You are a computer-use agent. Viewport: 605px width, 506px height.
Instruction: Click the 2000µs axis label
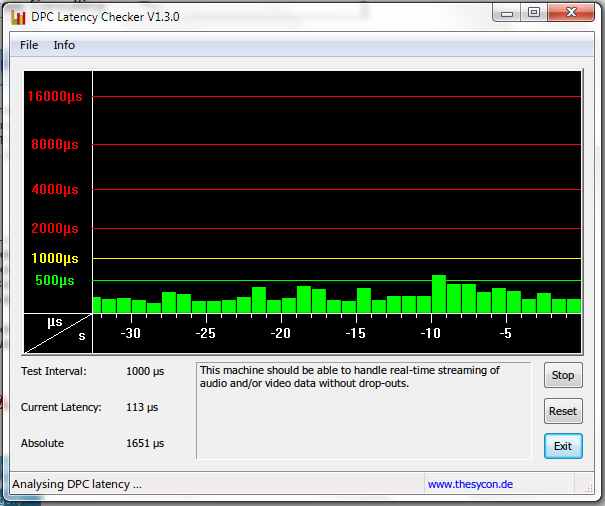(55, 228)
